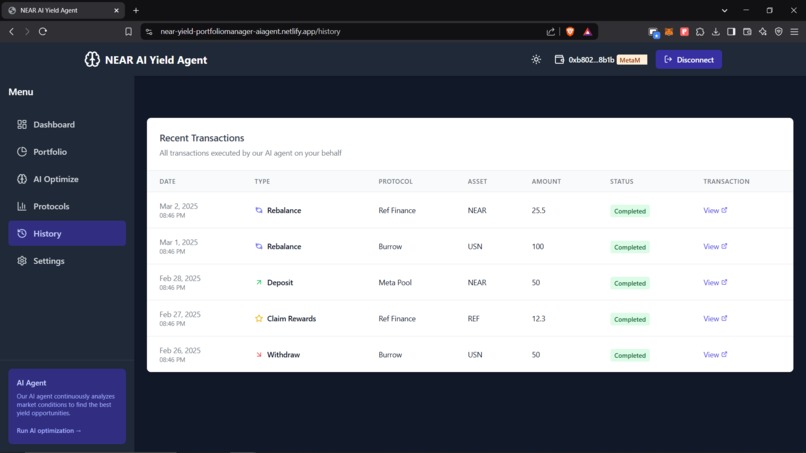View the Feb 28 Deposit transaction
The width and height of the screenshot is (806, 453).
click(x=715, y=282)
